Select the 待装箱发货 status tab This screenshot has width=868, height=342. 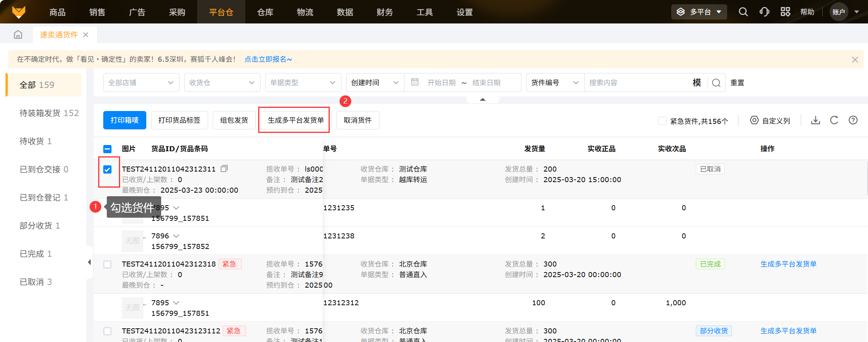tap(49, 113)
